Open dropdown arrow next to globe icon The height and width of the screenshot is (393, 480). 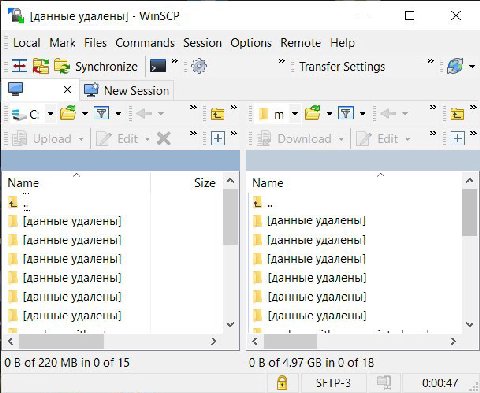(472, 66)
